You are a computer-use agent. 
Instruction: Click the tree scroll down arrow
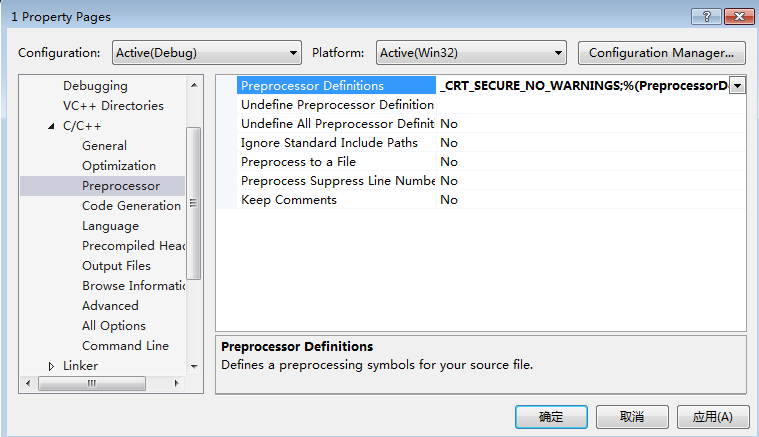[194, 366]
